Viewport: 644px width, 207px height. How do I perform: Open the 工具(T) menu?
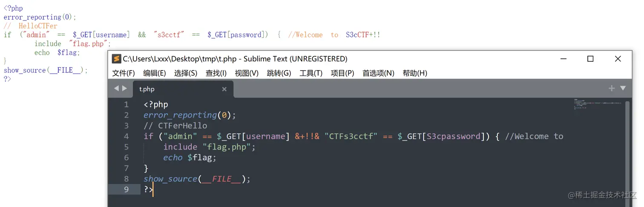tap(311, 73)
